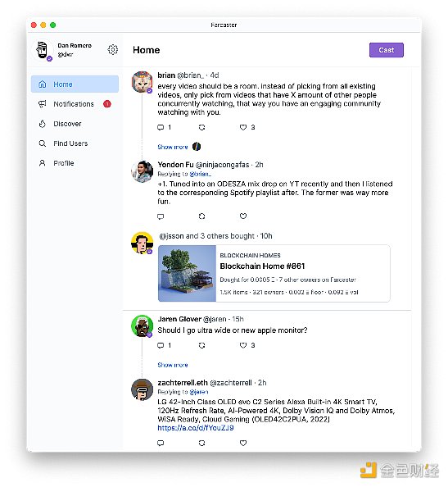Recast Yondon Fu's reply

202,216
